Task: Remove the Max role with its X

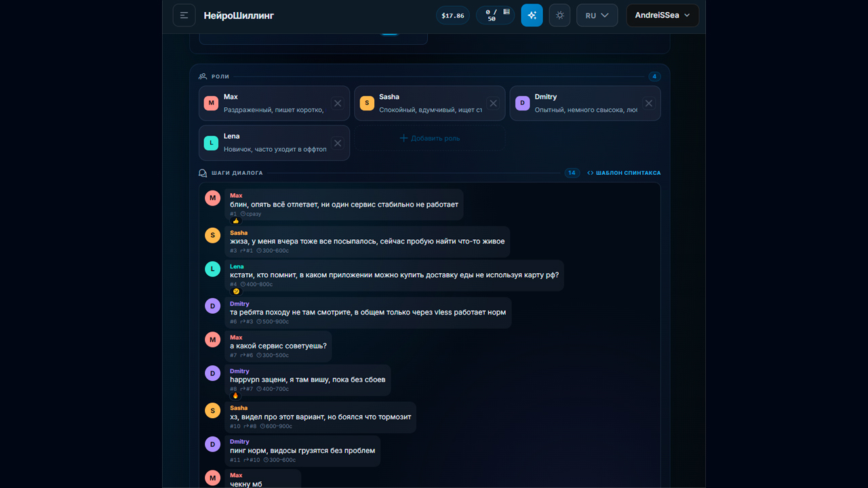Action: tap(338, 103)
